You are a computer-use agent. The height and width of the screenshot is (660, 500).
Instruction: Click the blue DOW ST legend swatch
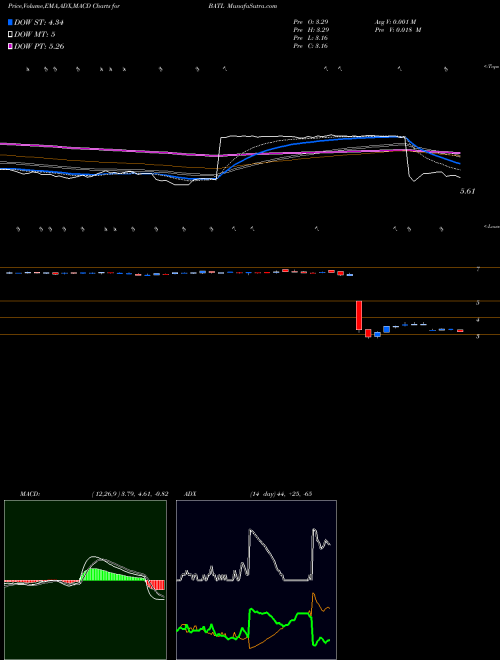(x=10, y=22)
